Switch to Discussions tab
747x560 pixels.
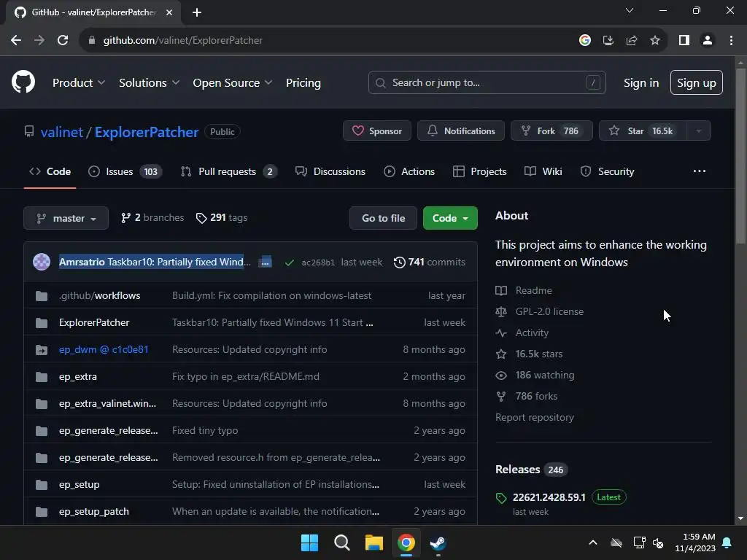[x=330, y=171]
